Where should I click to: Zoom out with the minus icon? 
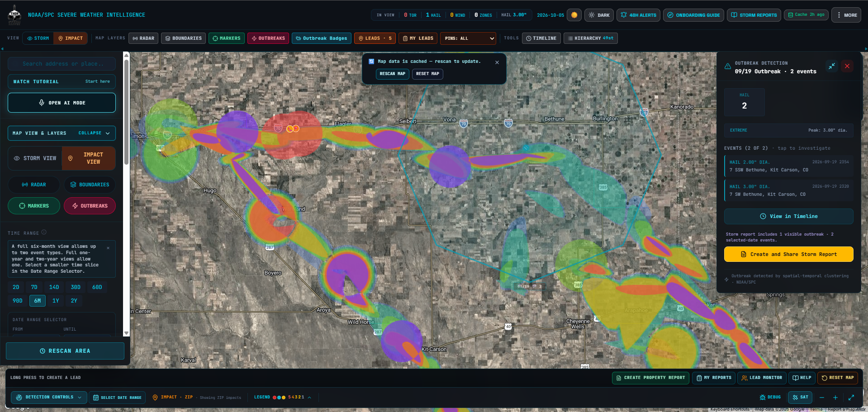point(822,398)
